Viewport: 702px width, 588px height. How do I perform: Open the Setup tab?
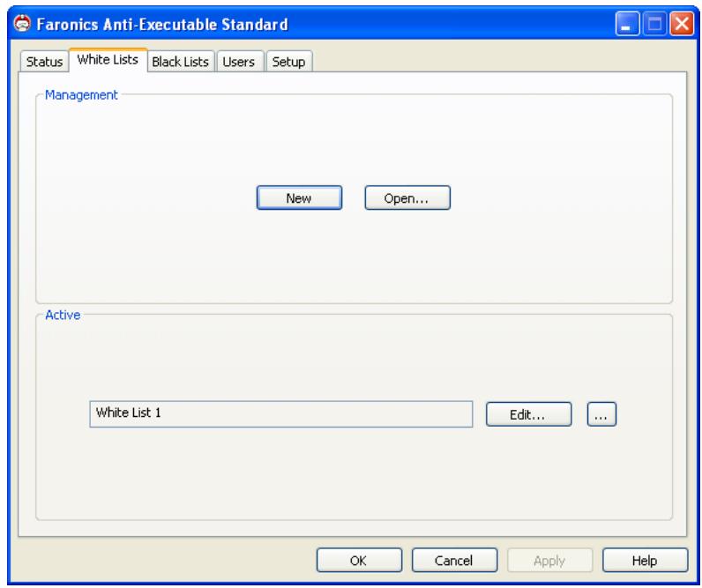click(x=288, y=62)
